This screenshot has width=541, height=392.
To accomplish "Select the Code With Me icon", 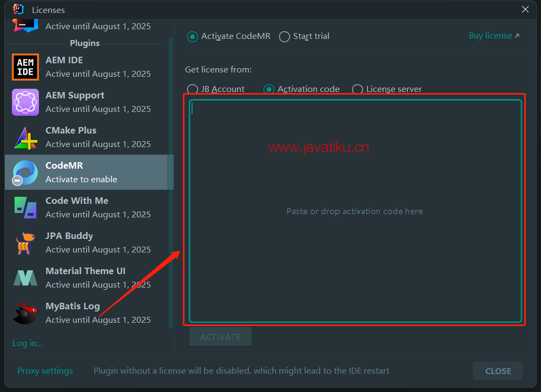I will click(25, 208).
